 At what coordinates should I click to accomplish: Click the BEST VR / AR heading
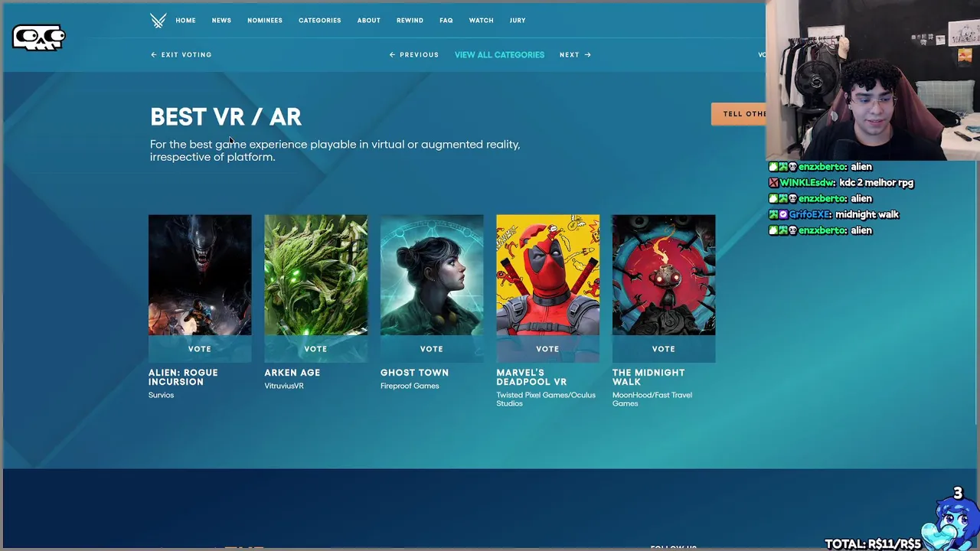[226, 117]
